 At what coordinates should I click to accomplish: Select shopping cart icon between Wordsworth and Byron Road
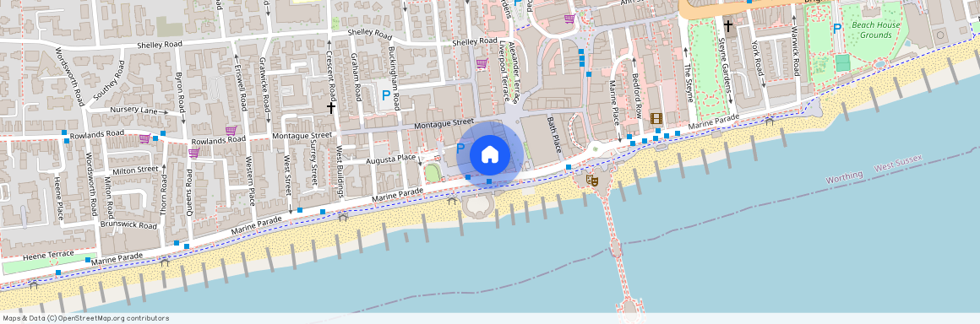point(144,138)
